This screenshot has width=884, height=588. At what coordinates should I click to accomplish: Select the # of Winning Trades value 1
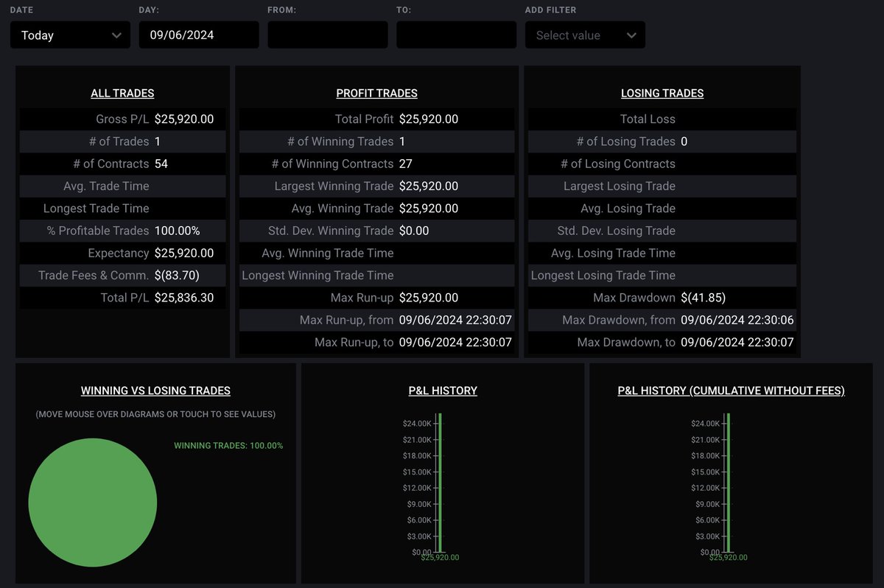(x=402, y=141)
